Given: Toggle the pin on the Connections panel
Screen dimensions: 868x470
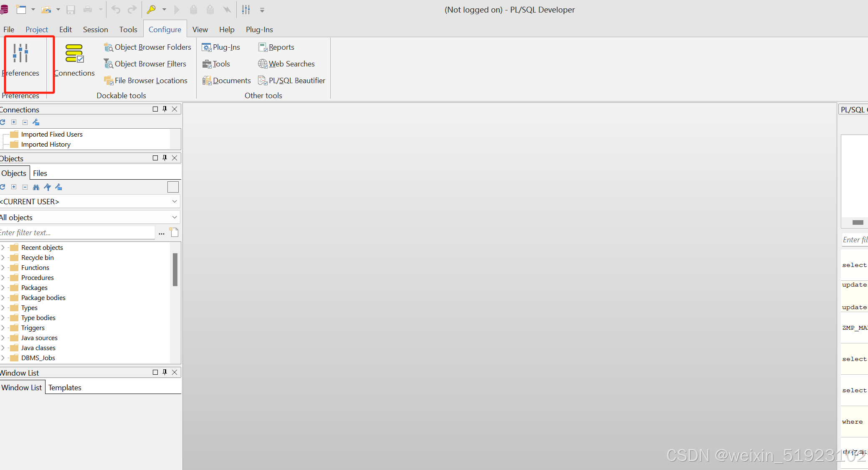Looking at the screenshot, I should [x=164, y=109].
